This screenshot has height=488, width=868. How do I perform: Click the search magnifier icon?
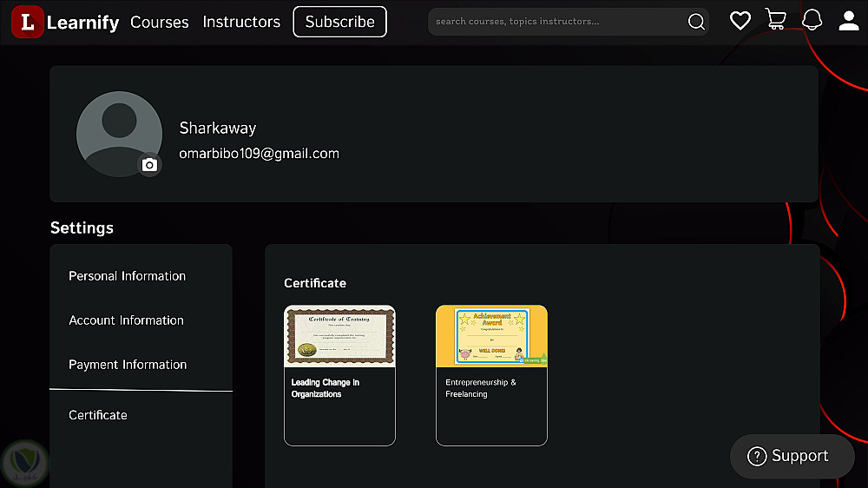click(696, 22)
